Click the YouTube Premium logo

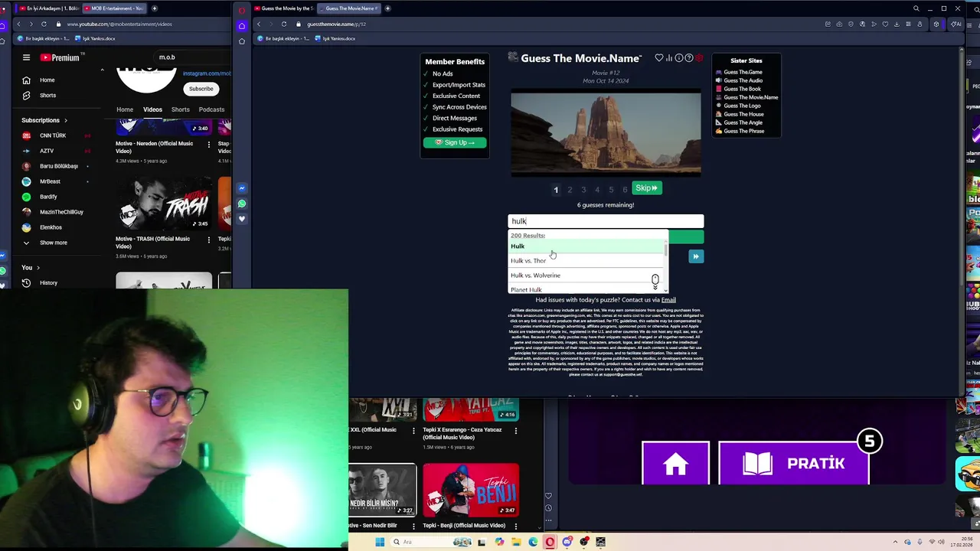tap(60, 57)
